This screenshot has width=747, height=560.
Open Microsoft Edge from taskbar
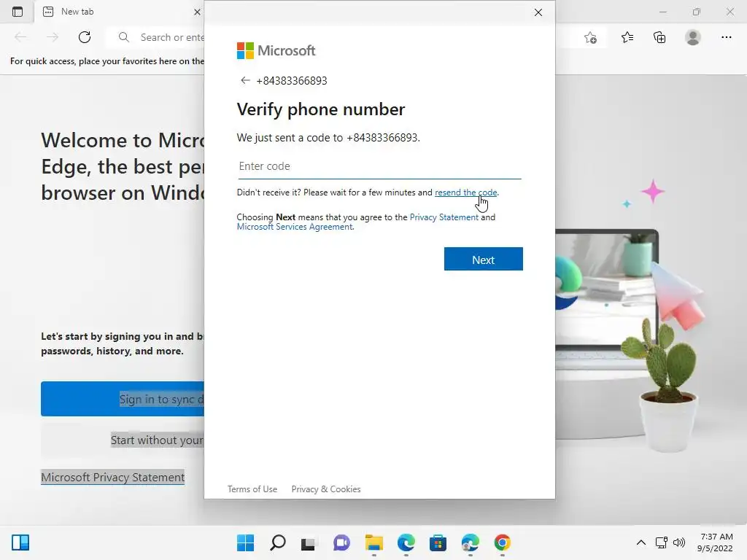406,542
